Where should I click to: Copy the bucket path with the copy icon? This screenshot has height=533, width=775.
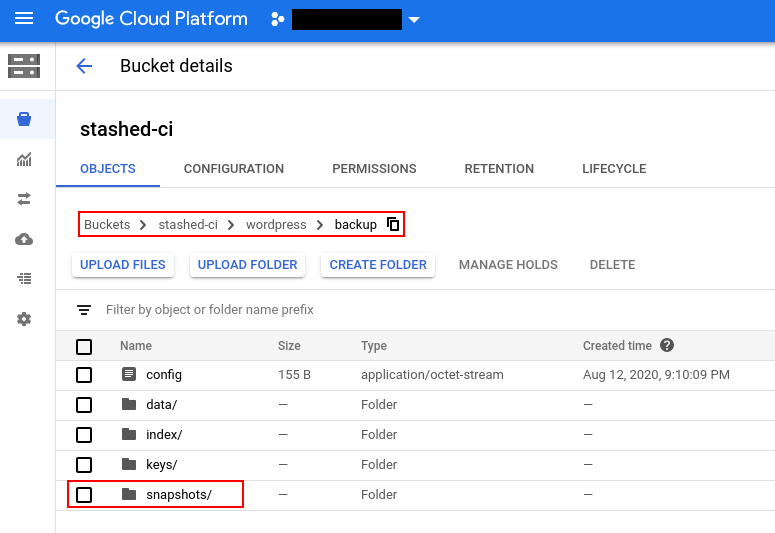pos(393,225)
